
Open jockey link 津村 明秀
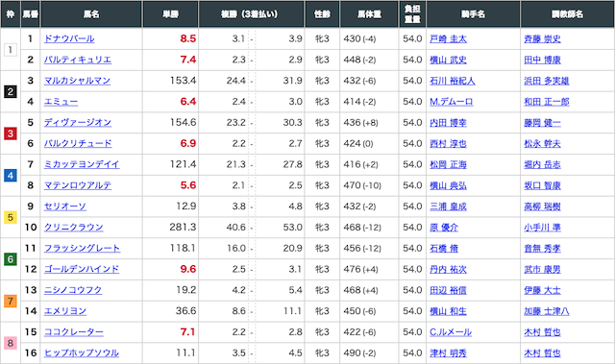pyautogui.click(x=449, y=353)
